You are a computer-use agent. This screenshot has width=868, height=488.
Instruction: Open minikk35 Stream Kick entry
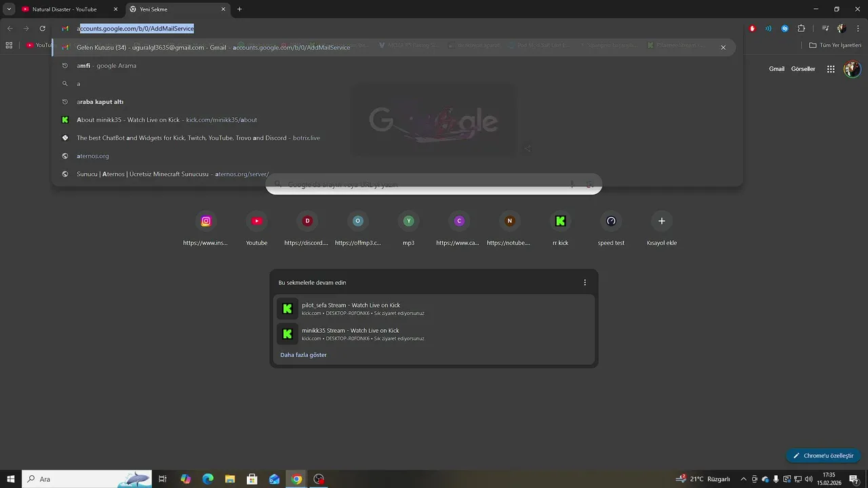point(434,334)
